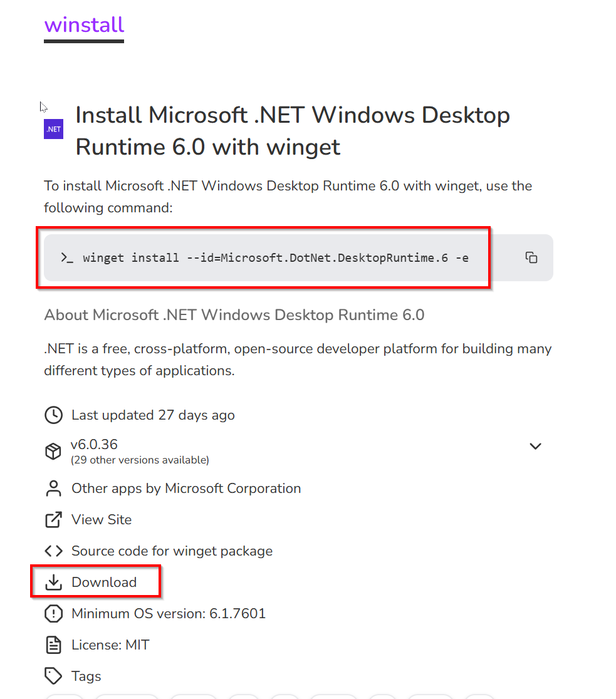
Task: Go to winstall home logo
Action: [x=84, y=25]
